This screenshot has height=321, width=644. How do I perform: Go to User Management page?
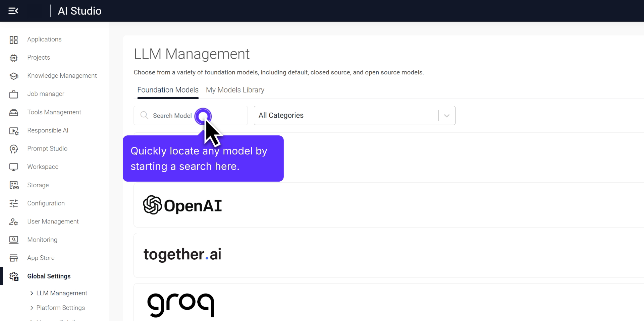[x=53, y=221]
